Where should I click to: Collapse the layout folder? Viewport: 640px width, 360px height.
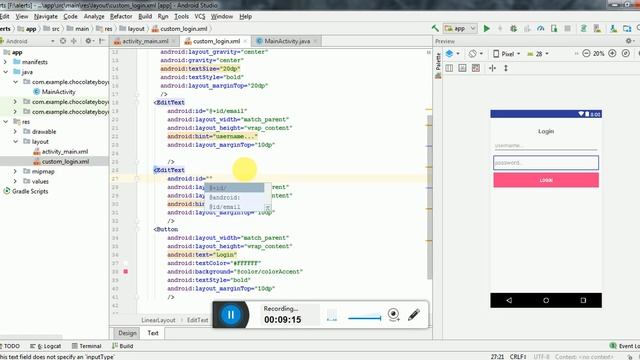click(15, 142)
